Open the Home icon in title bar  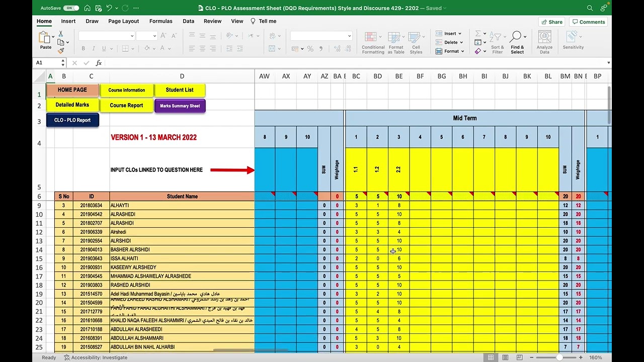point(88,8)
